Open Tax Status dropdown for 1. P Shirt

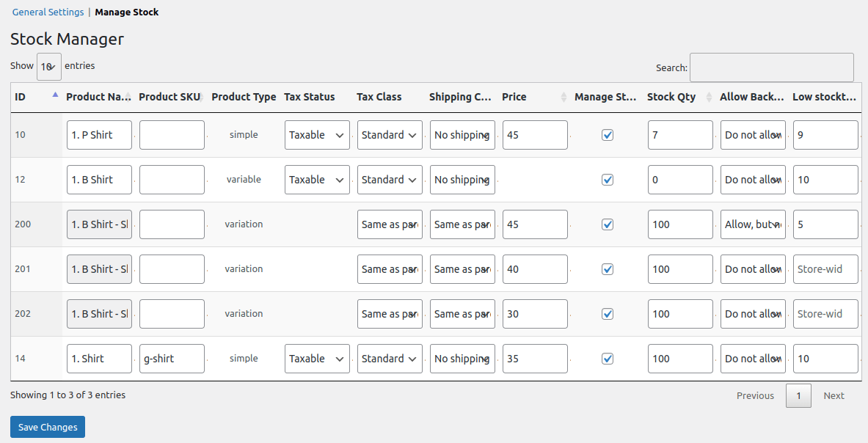(x=317, y=135)
